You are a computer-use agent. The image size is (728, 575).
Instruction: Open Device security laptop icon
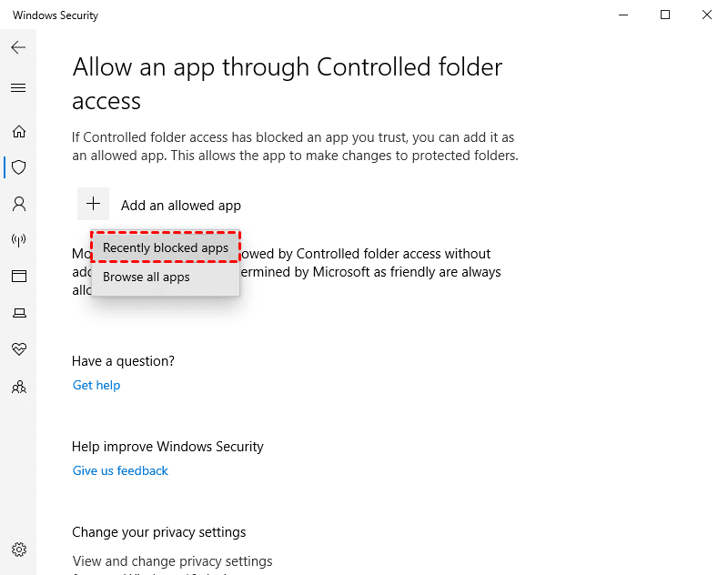click(x=18, y=313)
